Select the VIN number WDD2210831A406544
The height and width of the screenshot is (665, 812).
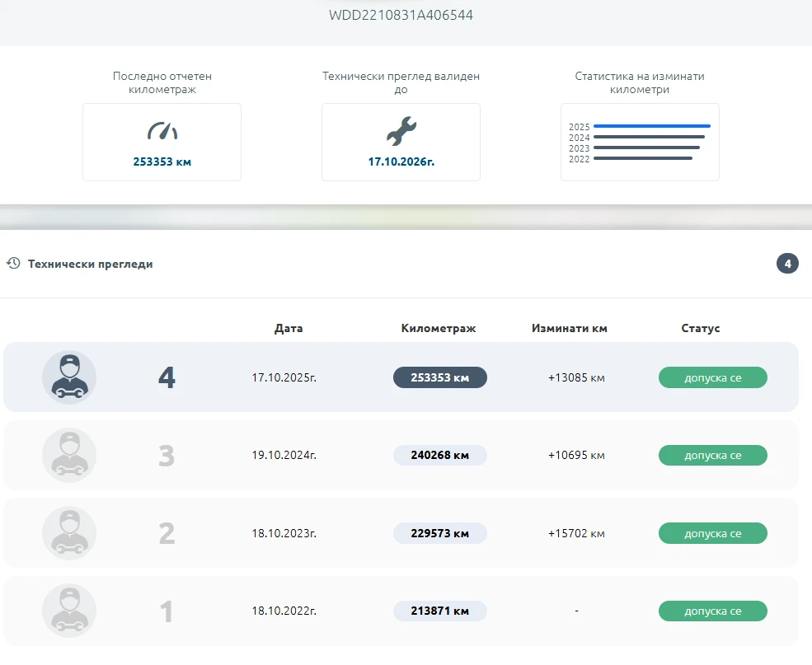[x=401, y=15]
